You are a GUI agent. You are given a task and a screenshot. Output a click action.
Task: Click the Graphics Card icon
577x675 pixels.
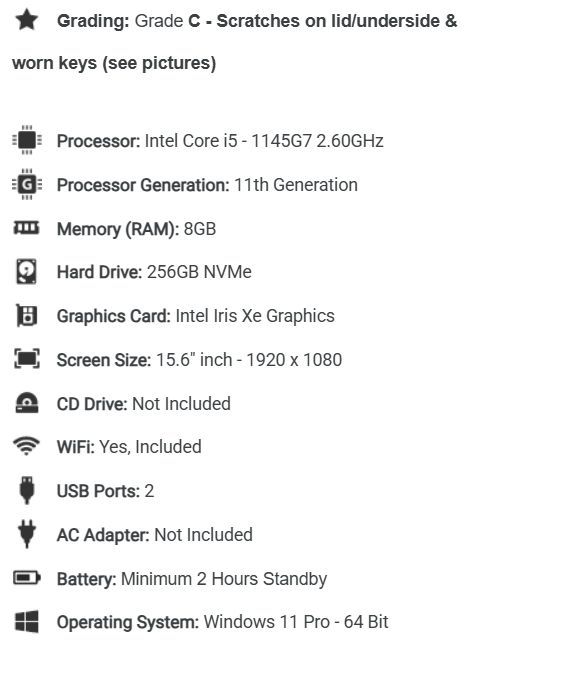(x=27, y=316)
